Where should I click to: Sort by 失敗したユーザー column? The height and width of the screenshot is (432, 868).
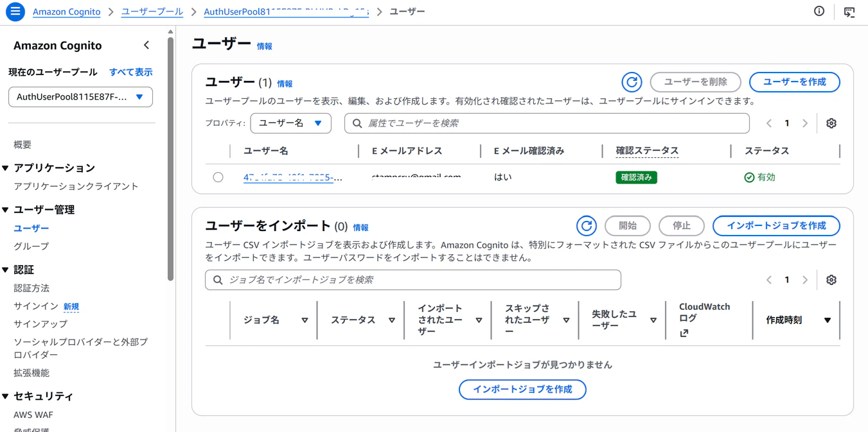coord(653,320)
